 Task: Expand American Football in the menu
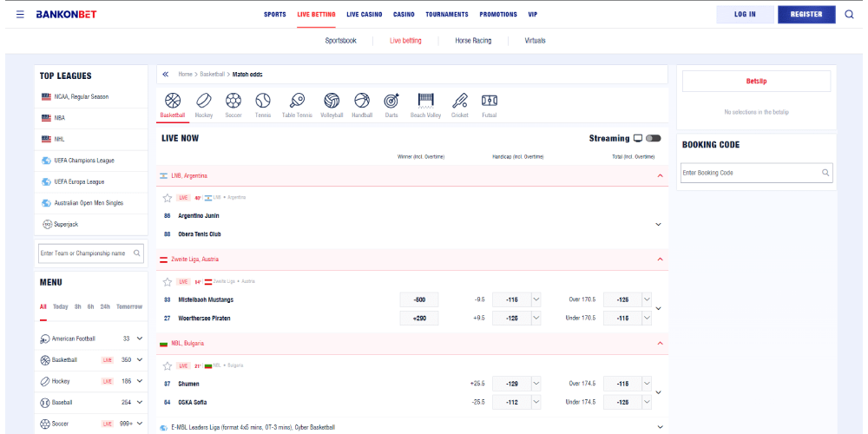(x=139, y=339)
